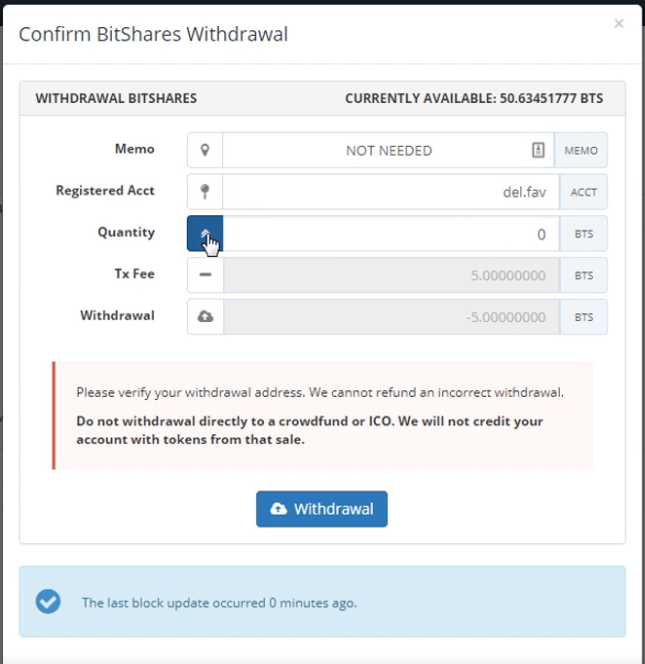Click the BTS addon beside Quantity
This screenshot has width=645, height=664.
point(583,234)
